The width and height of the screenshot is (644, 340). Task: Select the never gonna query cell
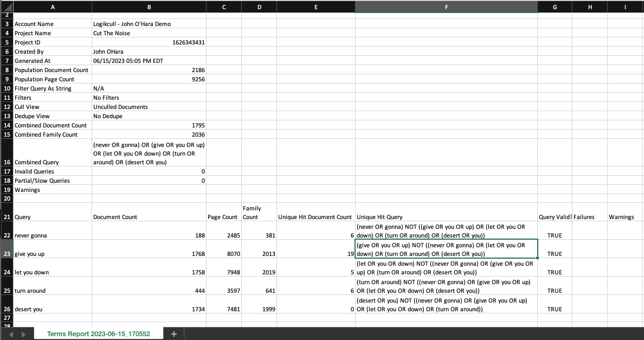(53, 231)
